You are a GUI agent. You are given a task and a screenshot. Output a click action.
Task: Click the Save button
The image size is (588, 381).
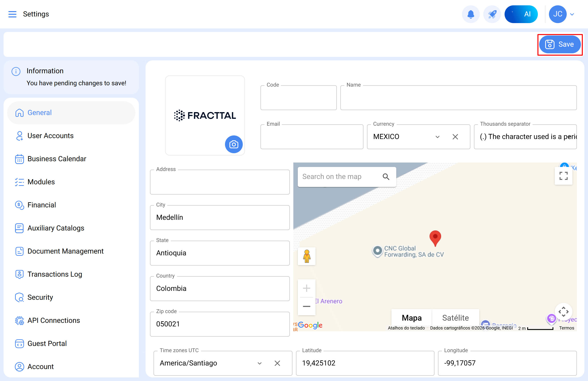tap(559, 44)
